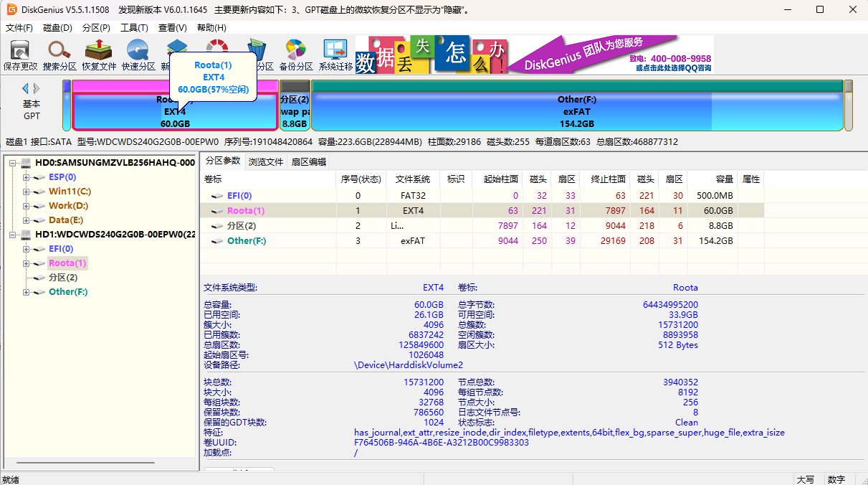Viewport: 868px width, 485px height.
Task: Expand the Other(F:) tree node
Action: [x=27, y=292]
